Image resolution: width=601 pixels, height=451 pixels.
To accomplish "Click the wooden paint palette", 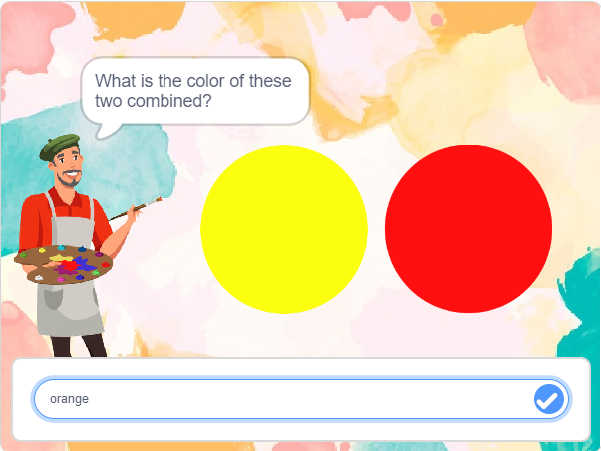I will click(65, 264).
